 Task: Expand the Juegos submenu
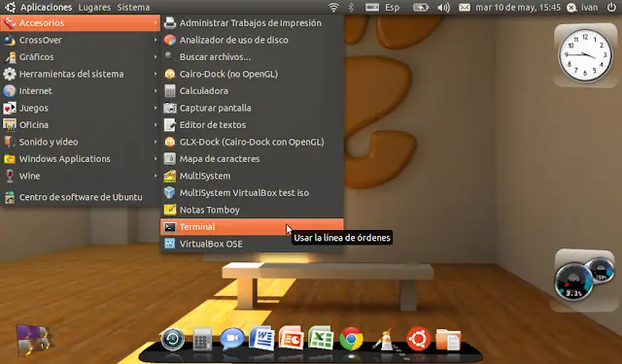pos(80,108)
